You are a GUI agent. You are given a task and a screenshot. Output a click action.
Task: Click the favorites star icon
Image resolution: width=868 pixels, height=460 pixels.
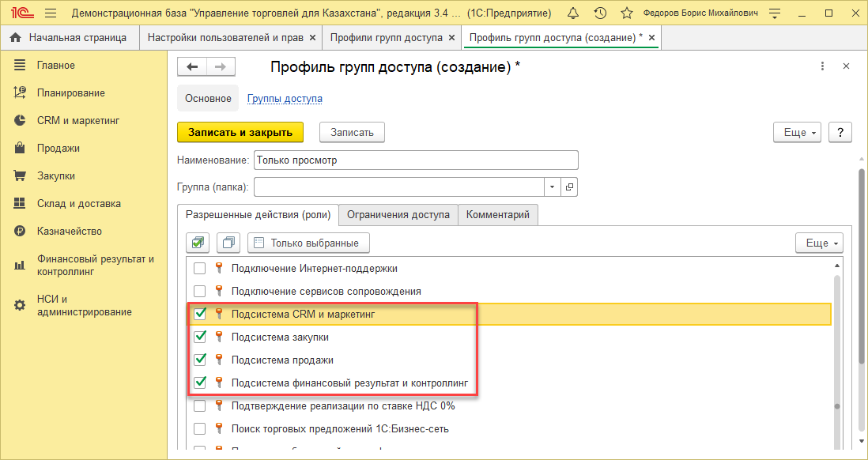point(626,13)
